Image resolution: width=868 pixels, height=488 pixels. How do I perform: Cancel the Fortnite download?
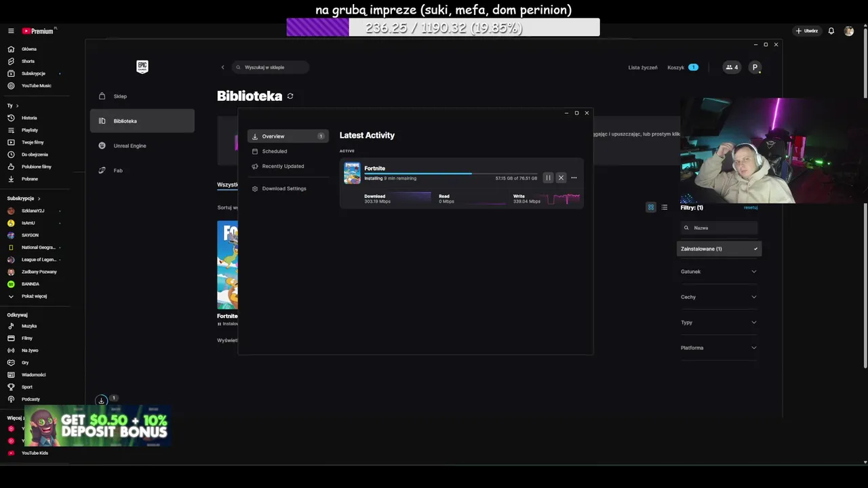point(561,178)
